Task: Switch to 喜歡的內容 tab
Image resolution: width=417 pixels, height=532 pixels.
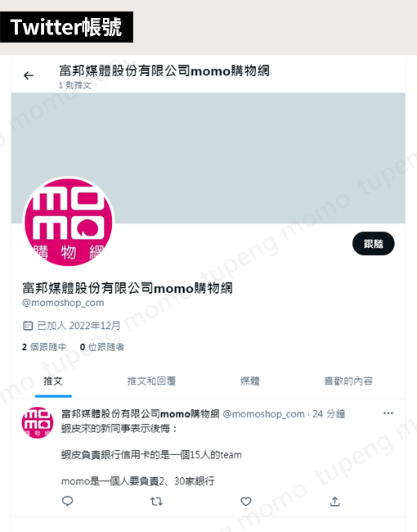Action: (x=348, y=381)
